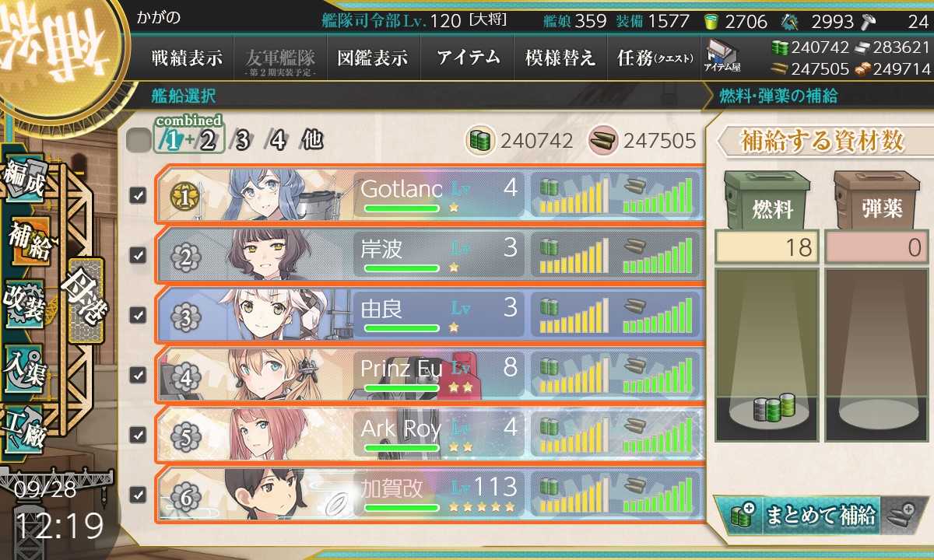
Task: Toggle the select-all fleet checkbox
Action: [139, 141]
